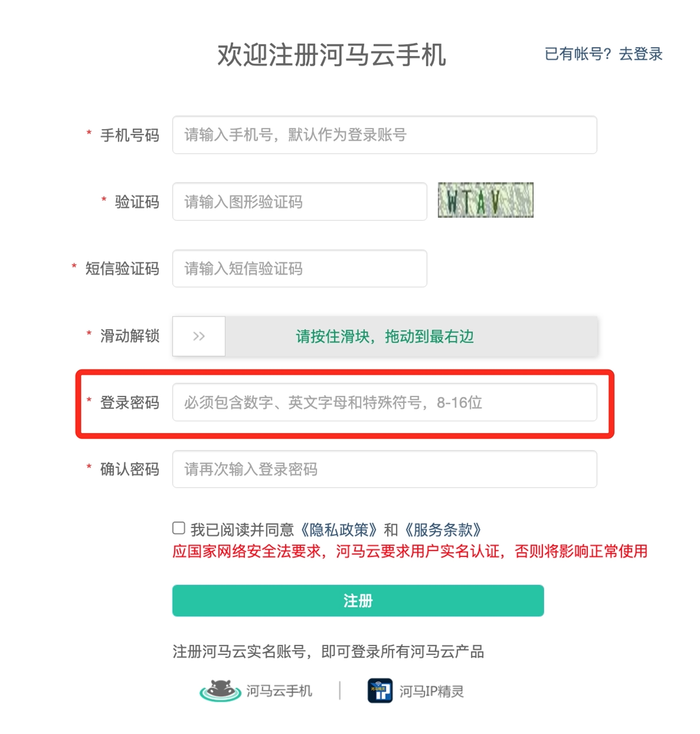Click the red real-name verification notice
Screen dimensions: 700x734
coord(410,551)
